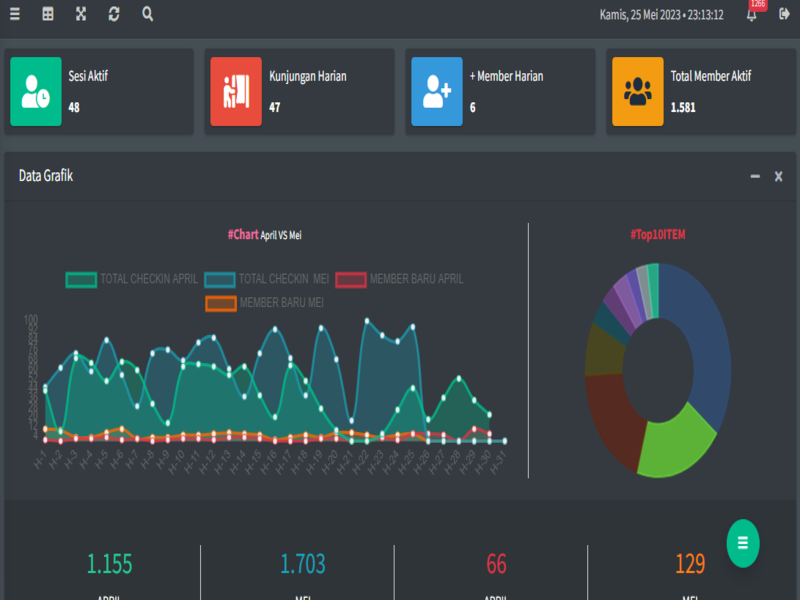The height and width of the screenshot is (600, 800).
Task: Collapse the Data Grafik panel
Action: [755, 177]
